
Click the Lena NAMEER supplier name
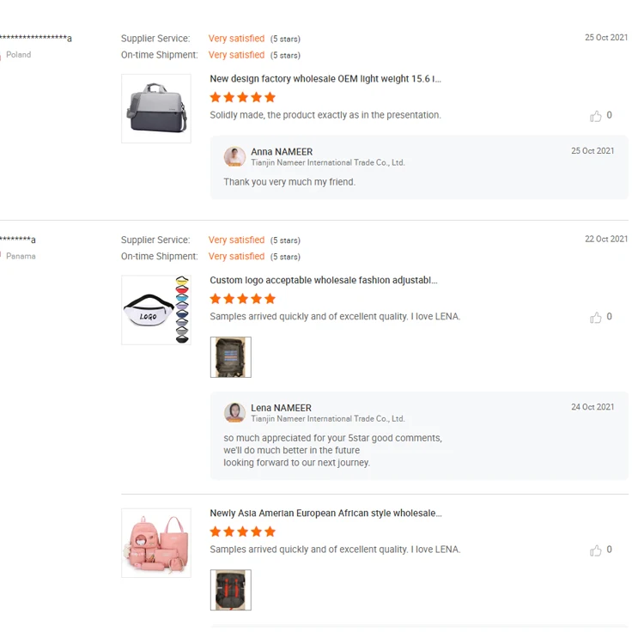point(281,408)
